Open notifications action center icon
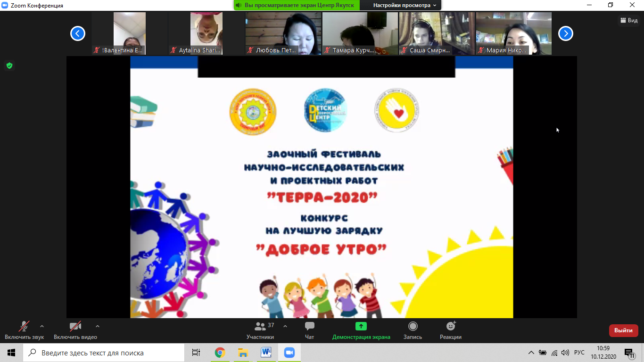The height and width of the screenshot is (362, 644). [x=630, y=353]
